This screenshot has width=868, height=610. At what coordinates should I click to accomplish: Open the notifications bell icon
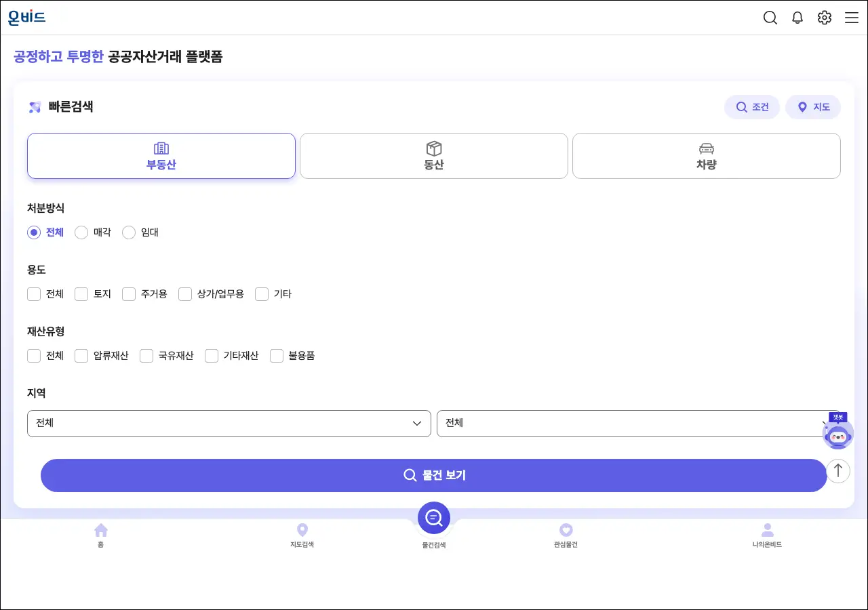coord(797,18)
